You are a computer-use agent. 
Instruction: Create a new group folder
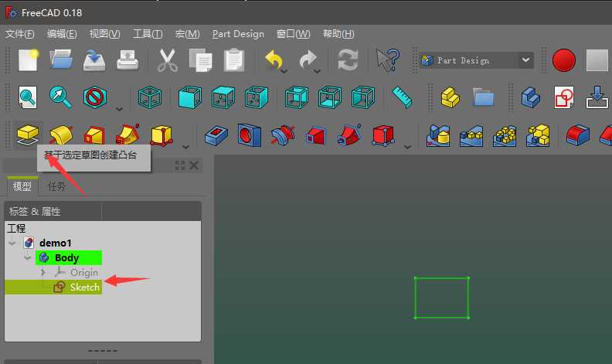click(483, 97)
